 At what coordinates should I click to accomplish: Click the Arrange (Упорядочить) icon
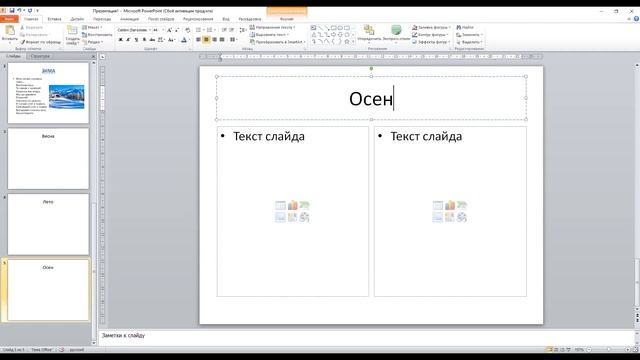pyautogui.click(x=369, y=31)
